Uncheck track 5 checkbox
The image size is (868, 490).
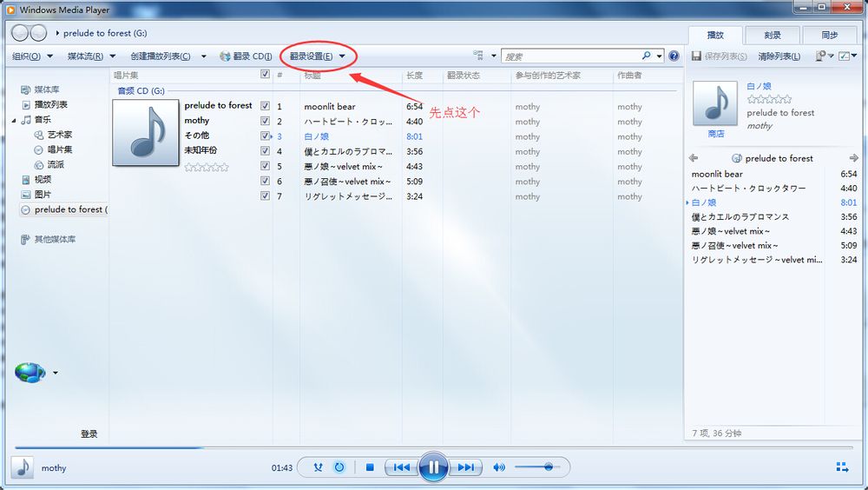click(265, 166)
